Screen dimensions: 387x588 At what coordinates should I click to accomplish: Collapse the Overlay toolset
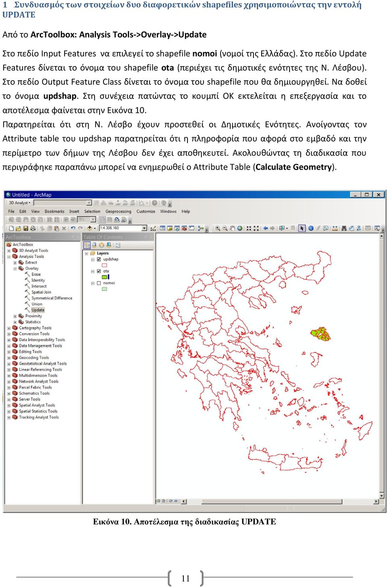click(x=15, y=269)
